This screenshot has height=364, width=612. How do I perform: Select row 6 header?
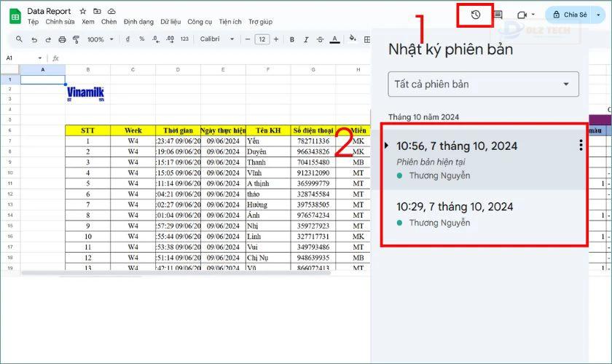click(x=9, y=130)
